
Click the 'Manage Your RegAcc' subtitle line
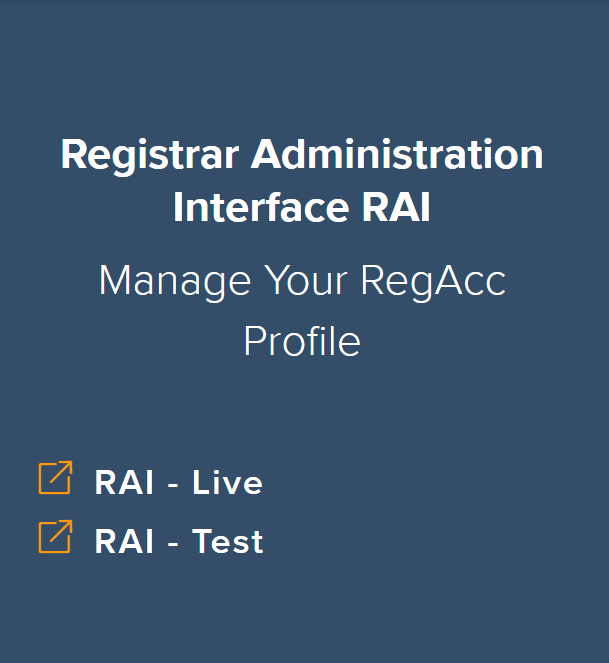302,281
